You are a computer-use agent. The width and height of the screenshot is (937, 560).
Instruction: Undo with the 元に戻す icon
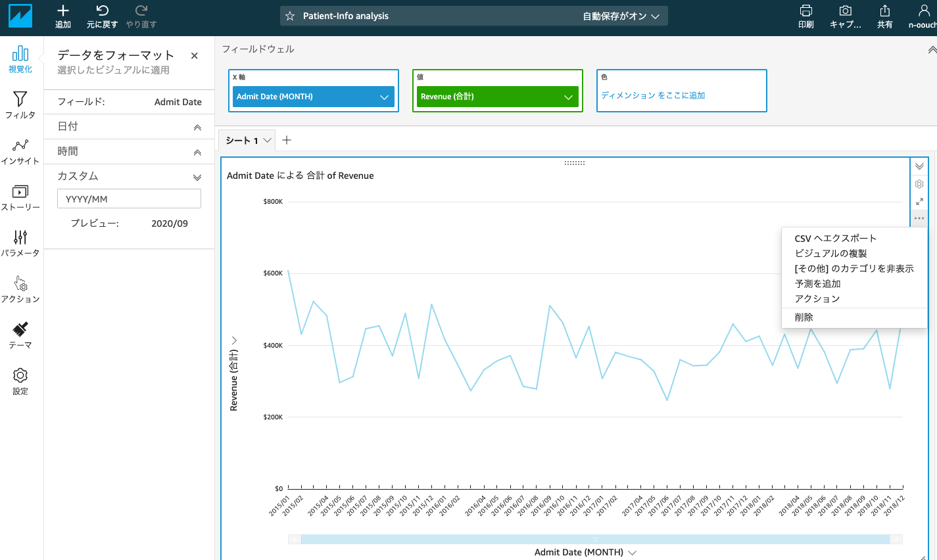click(102, 11)
